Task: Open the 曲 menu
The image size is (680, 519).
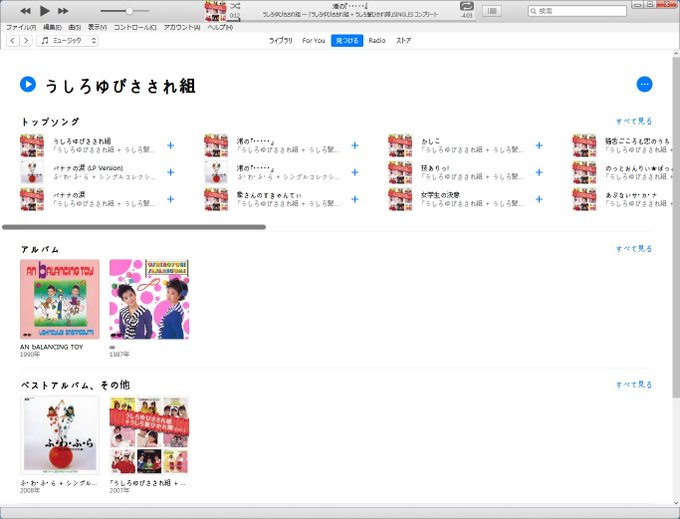Action: point(75,27)
